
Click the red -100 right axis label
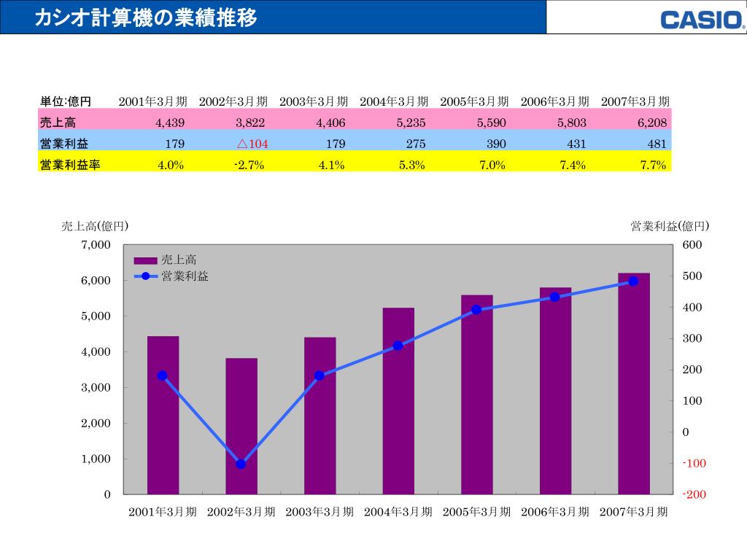tap(694, 463)
